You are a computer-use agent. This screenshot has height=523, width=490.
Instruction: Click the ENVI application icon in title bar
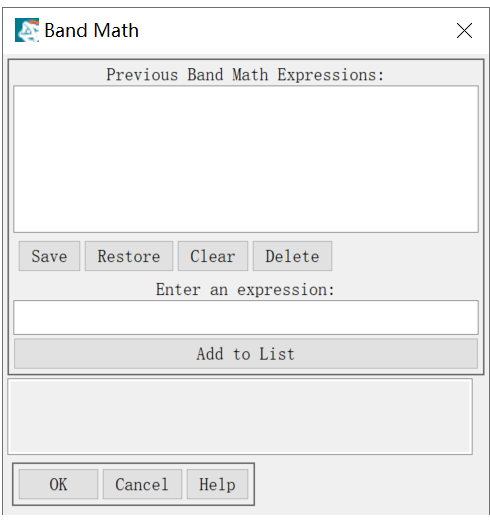(27, 30)
